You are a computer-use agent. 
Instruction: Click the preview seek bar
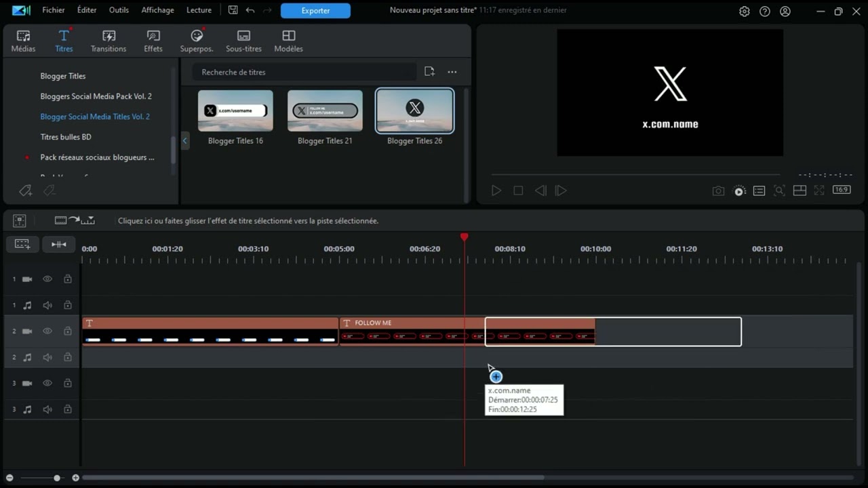tap(635, 175)
